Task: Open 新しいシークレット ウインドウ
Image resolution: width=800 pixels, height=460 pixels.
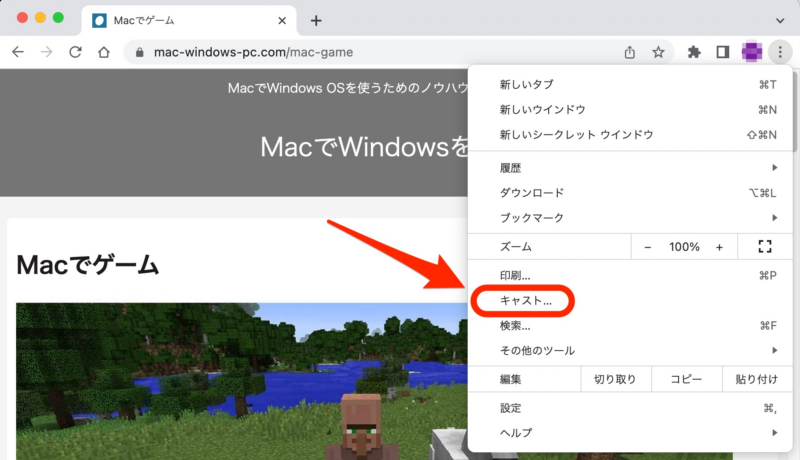Action: tap(630, 135)
